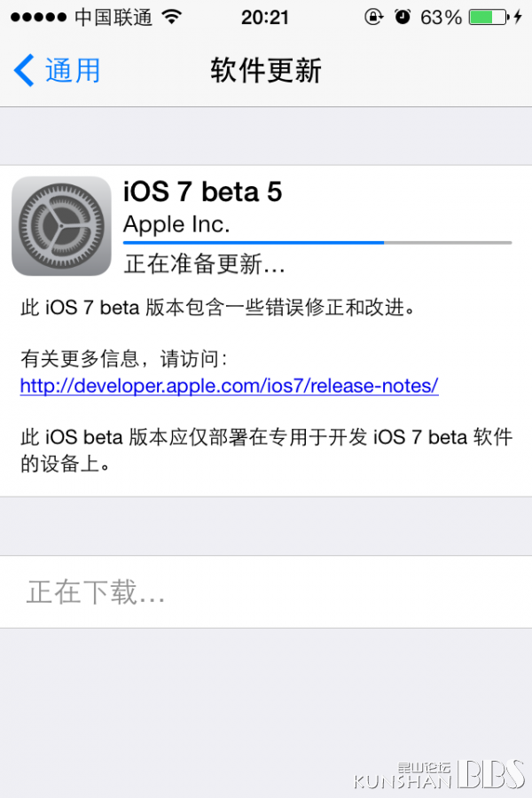Tap the 软件更新 title
532x798 pixels.
[266, 70]
